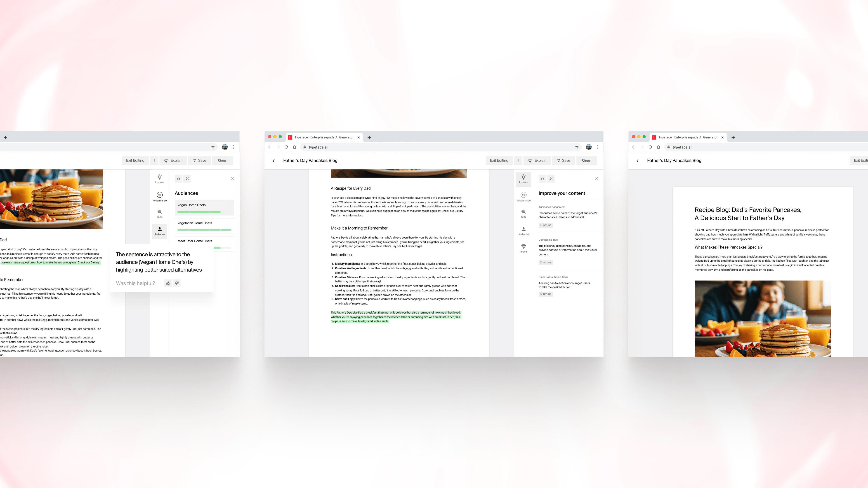
Task: Select the Share icon in editing toolbar
Action: pos(586,160)
